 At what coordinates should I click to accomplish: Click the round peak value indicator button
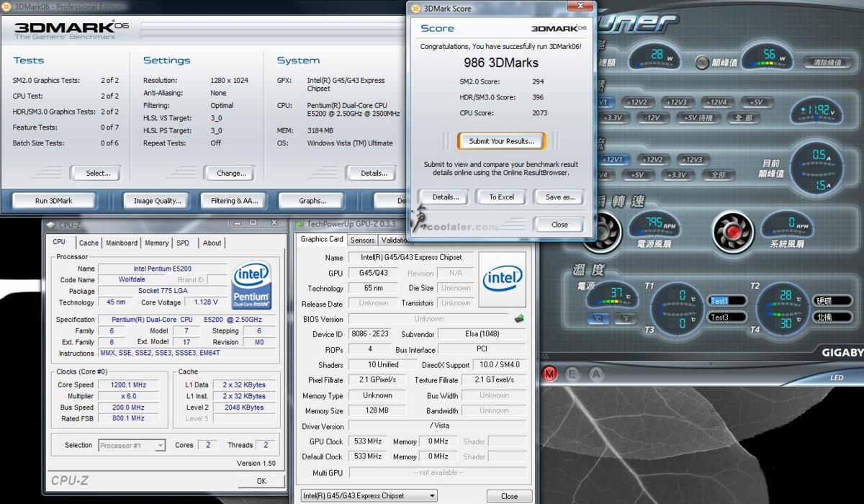pos(702,62)
